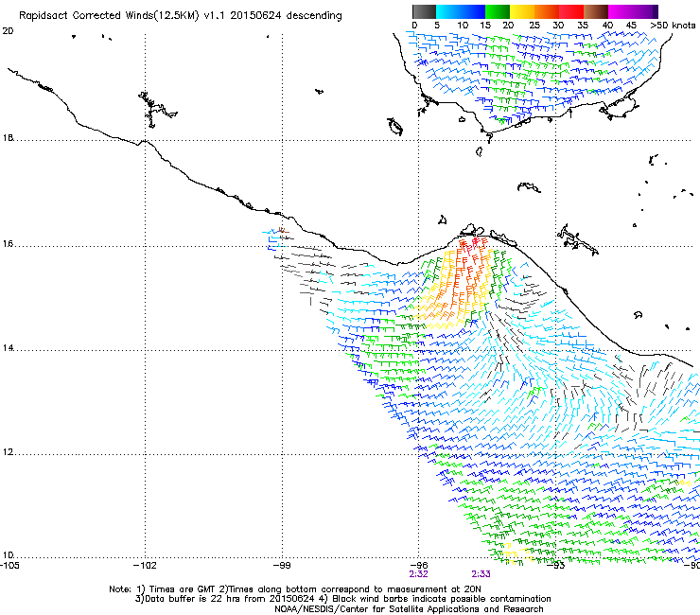
Task: Choose the red 30-35 knots legend segment
Action: [571, 11]
